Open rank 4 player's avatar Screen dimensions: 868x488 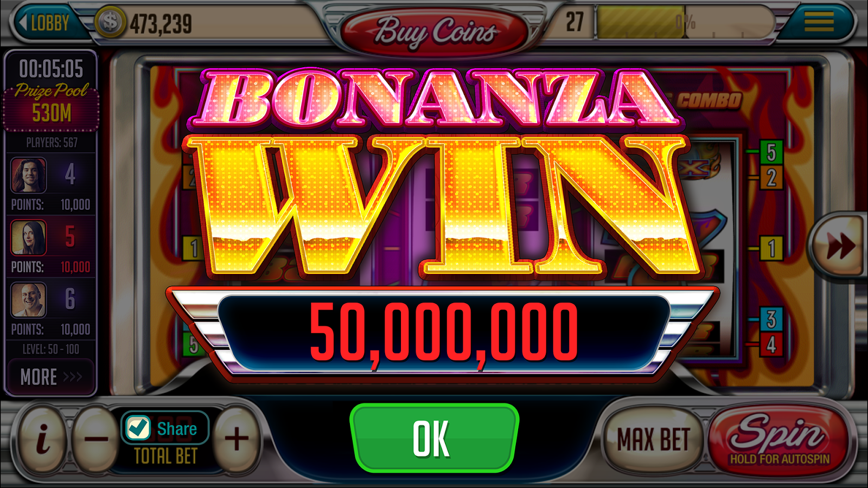28,175
